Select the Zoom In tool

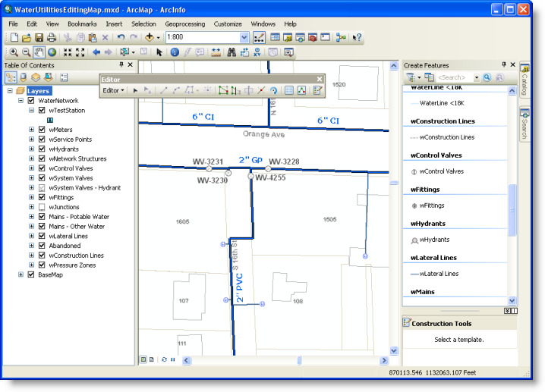point(14,52)
